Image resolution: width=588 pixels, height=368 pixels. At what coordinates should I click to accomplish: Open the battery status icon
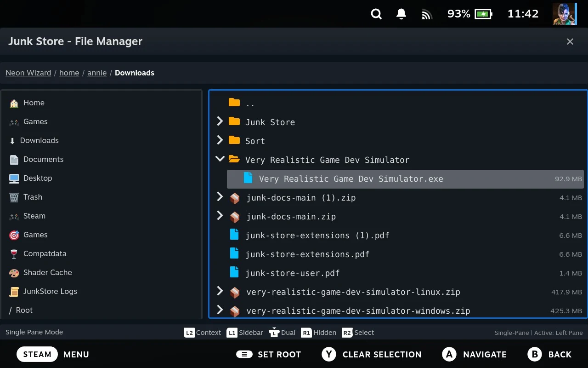pos(483,14)
